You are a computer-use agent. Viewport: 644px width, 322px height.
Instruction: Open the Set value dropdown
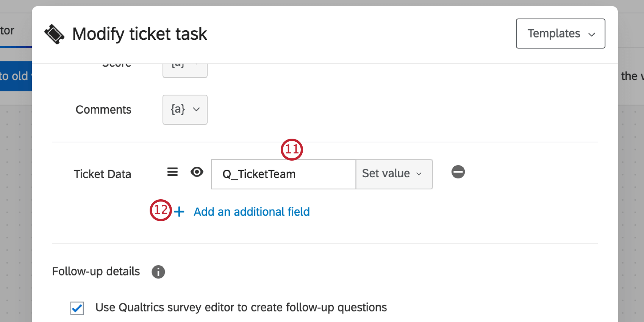(x=394, y=174)
